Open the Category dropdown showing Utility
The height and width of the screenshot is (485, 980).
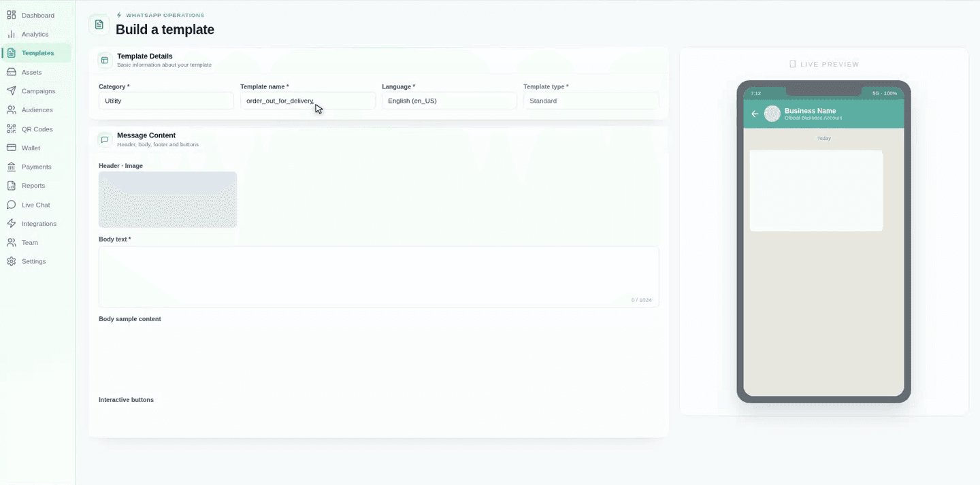point(166,101)
